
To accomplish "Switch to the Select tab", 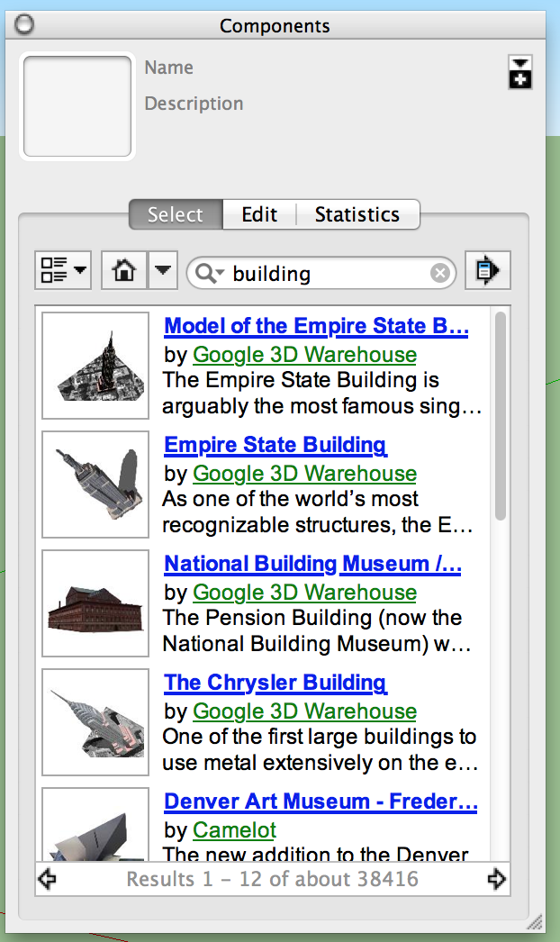I will click(176, 214).
